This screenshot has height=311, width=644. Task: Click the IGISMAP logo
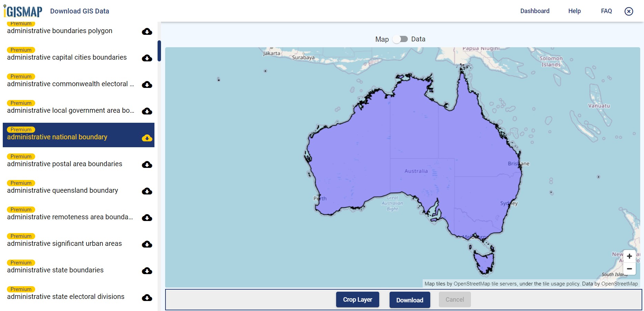tap(21, 11)
